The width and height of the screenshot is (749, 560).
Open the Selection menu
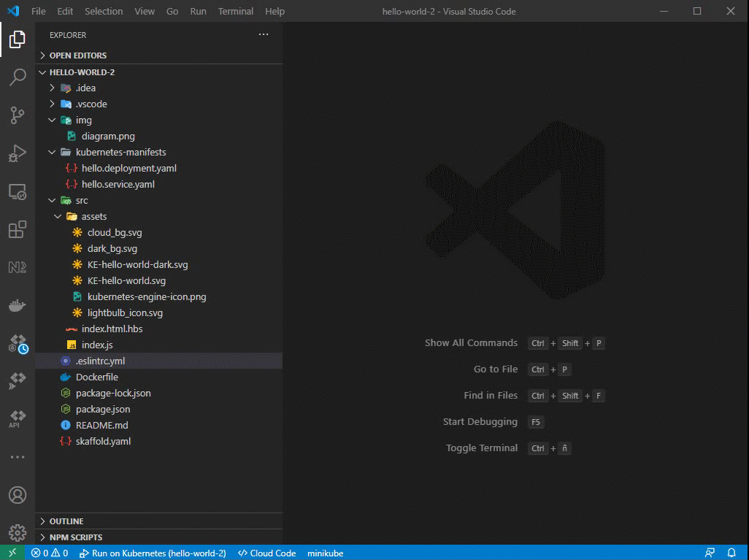click(104, 11)
